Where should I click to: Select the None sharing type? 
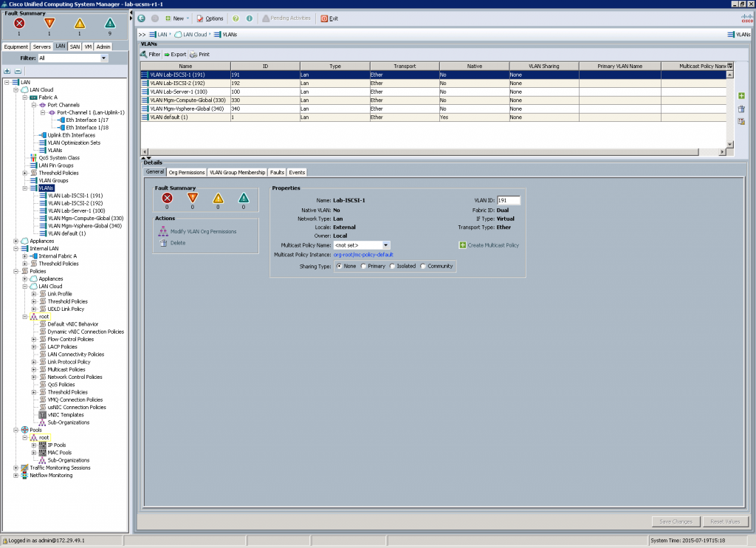coord(340,267)
